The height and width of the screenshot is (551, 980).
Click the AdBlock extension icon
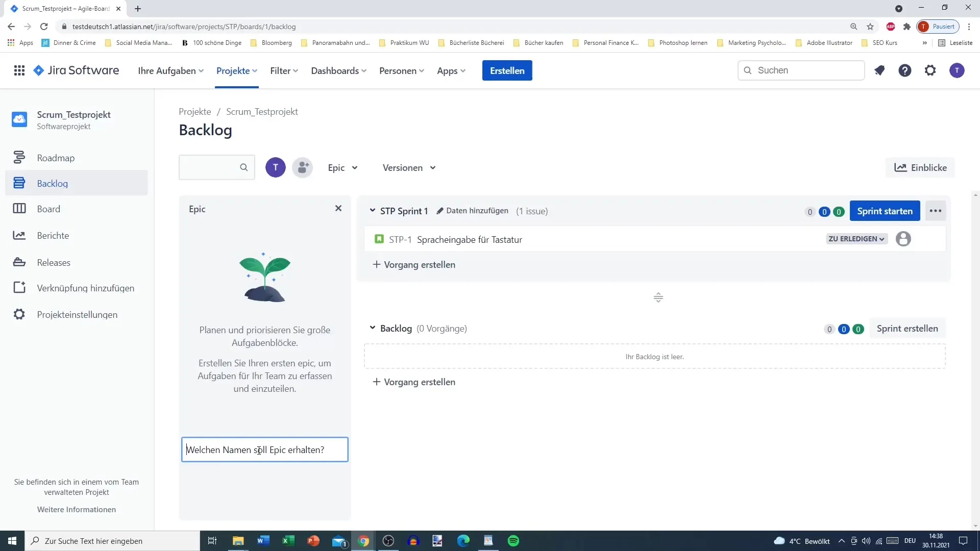891,27
